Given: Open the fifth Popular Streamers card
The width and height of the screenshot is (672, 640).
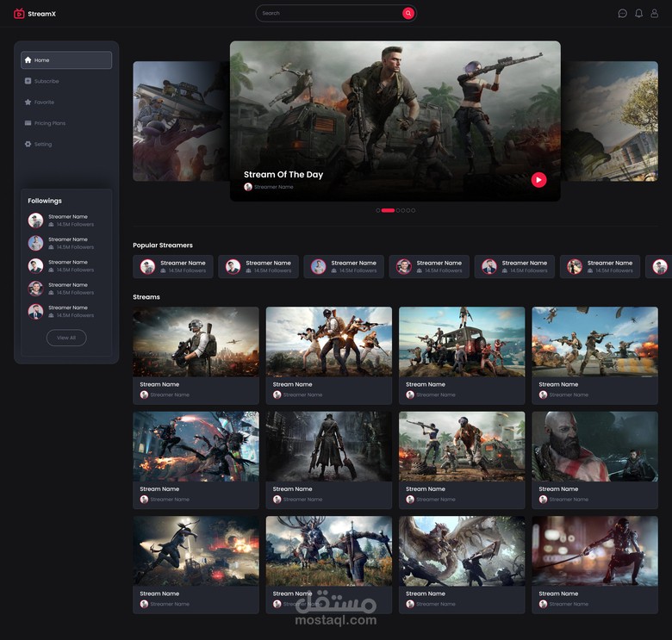Looking at the screenshot, I should coord(514,266).
